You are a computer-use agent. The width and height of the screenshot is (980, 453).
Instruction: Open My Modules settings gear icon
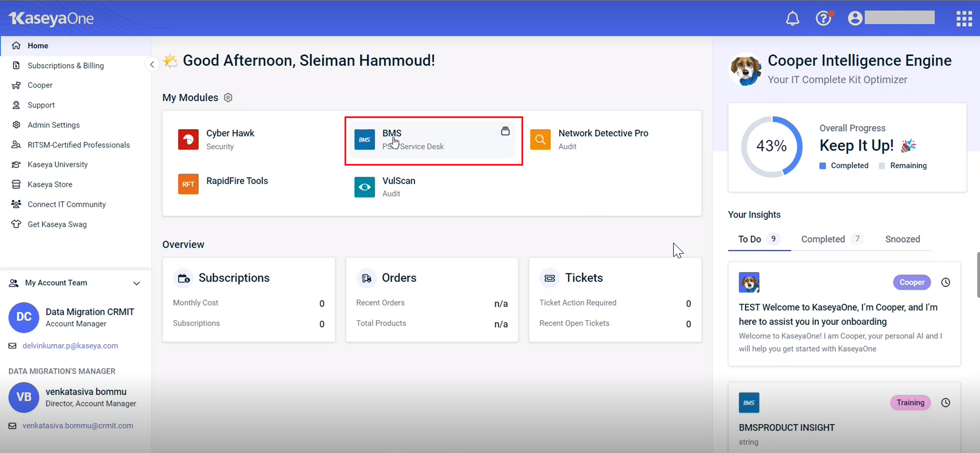coord(228,98)
